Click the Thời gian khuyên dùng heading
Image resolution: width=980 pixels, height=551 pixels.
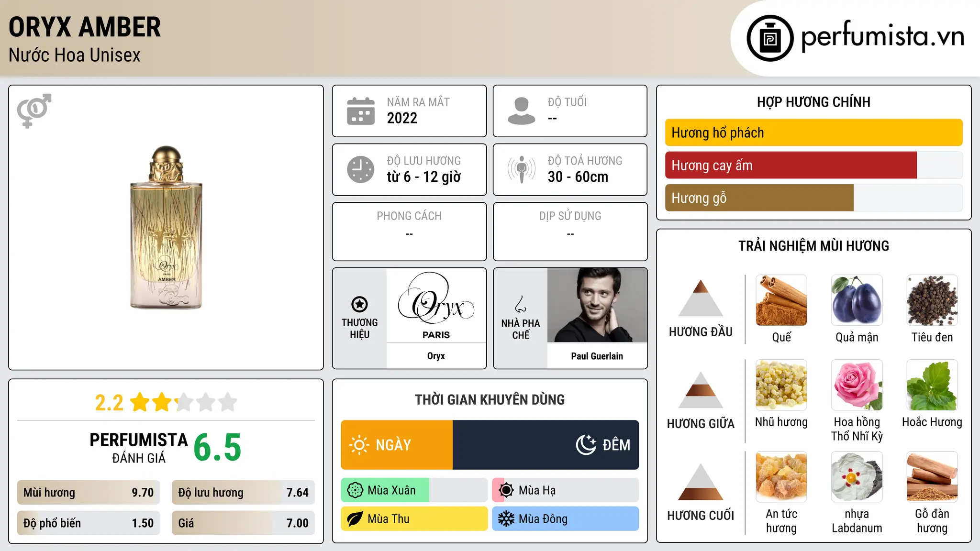[x=490, y=399]
